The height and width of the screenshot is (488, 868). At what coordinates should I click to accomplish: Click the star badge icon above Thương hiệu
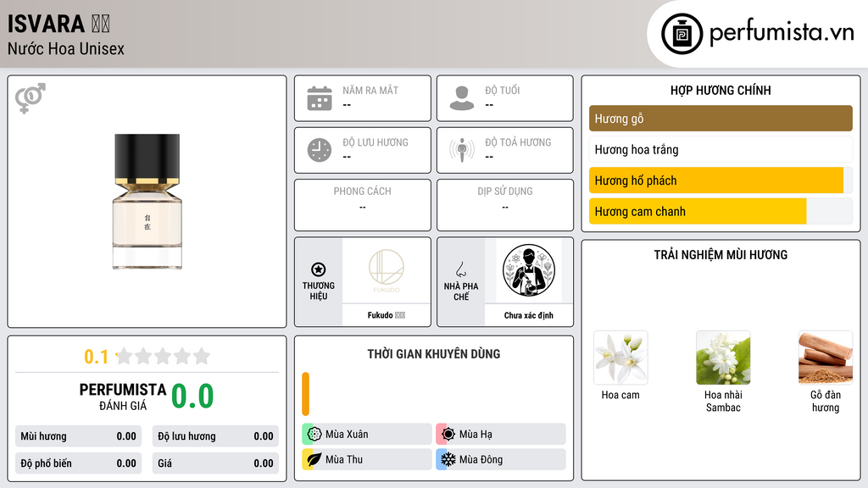pyautogui.click(x=319, y=269)
